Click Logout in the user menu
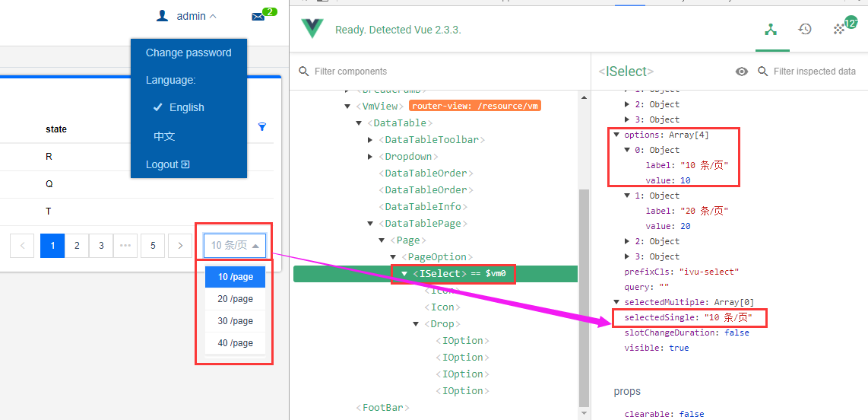Viewport: 868px width, 420px height. 168,164
